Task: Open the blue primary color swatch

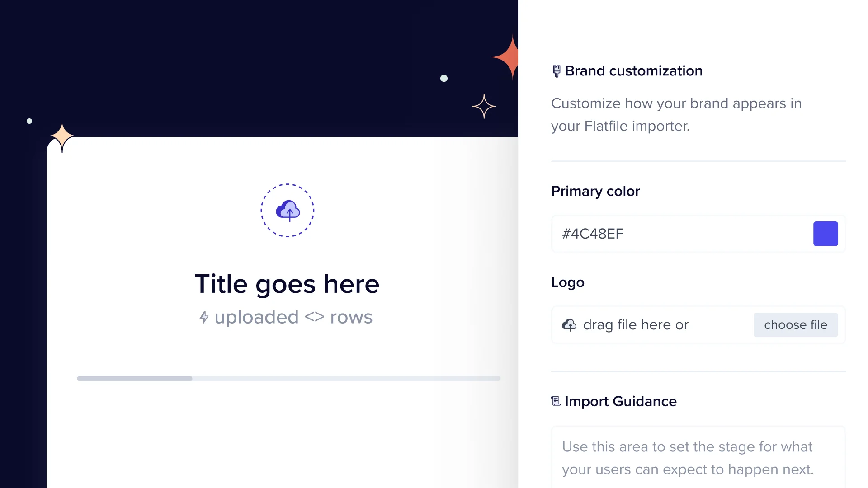Action: pos(825,234)
